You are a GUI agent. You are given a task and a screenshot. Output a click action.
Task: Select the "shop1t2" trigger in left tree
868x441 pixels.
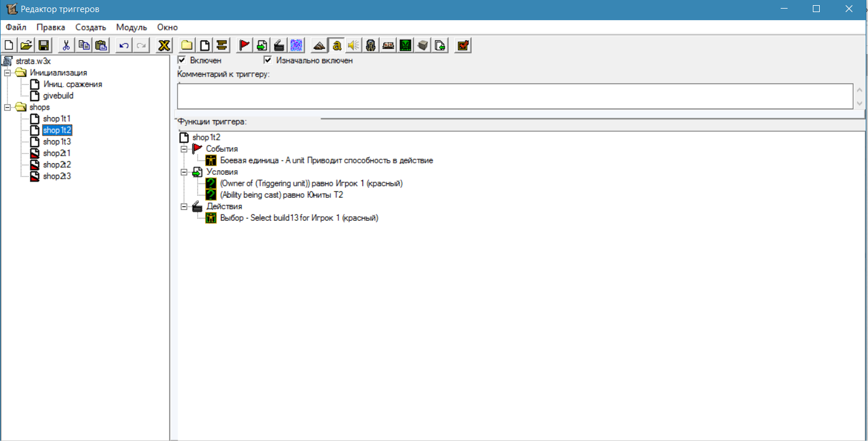tap(57, 131)
